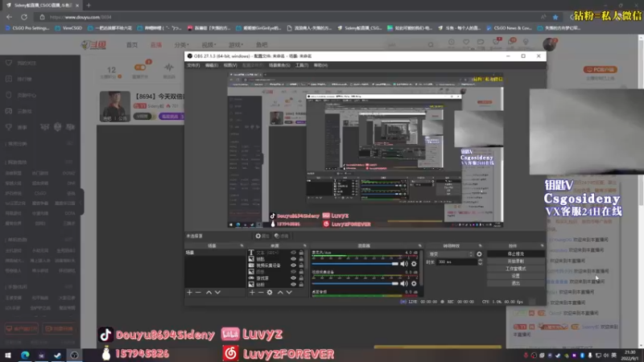Screen dimensions: 644x362
Task: Open the OBS 场景集合(S) menu
Action: (279, 65)
